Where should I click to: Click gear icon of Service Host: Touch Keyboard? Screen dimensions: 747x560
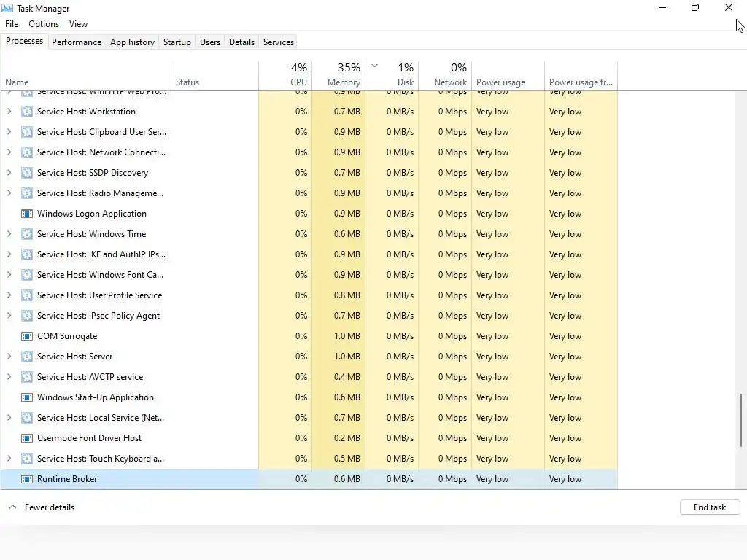coord(27,459)
